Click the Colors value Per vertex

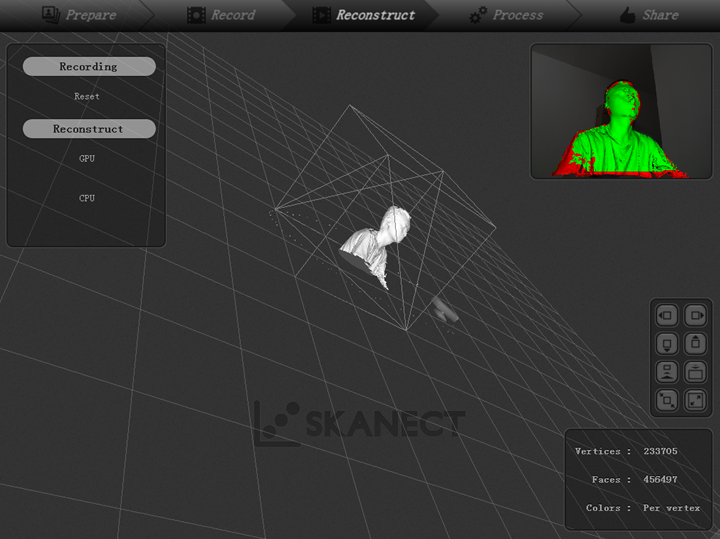(x=671, y=508)
